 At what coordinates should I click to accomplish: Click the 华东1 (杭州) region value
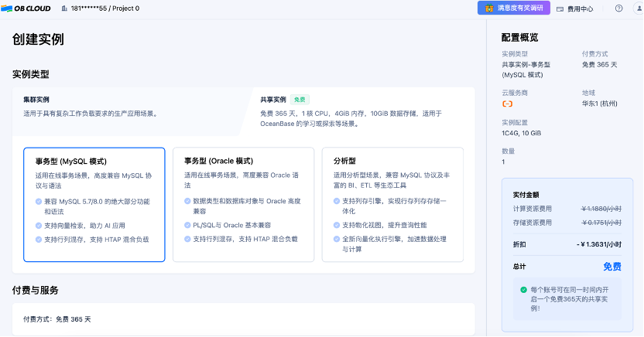tap(599, 104)
